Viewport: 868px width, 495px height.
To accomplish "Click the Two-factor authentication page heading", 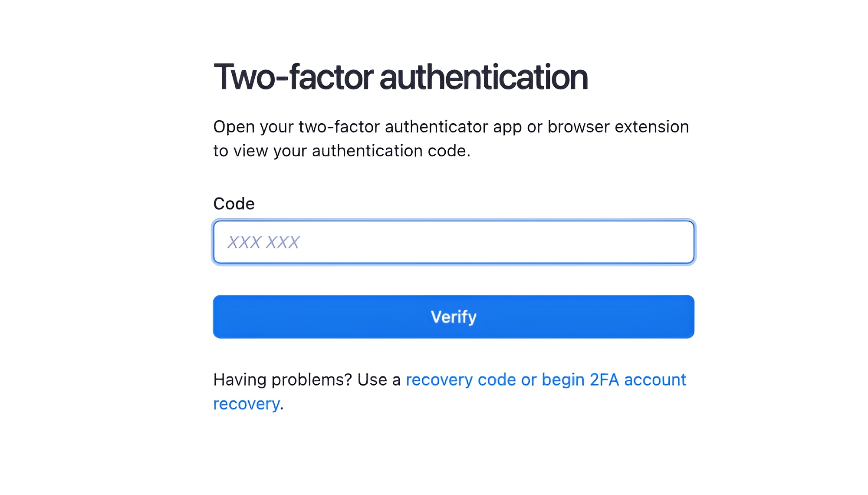I will pos(401,77).
